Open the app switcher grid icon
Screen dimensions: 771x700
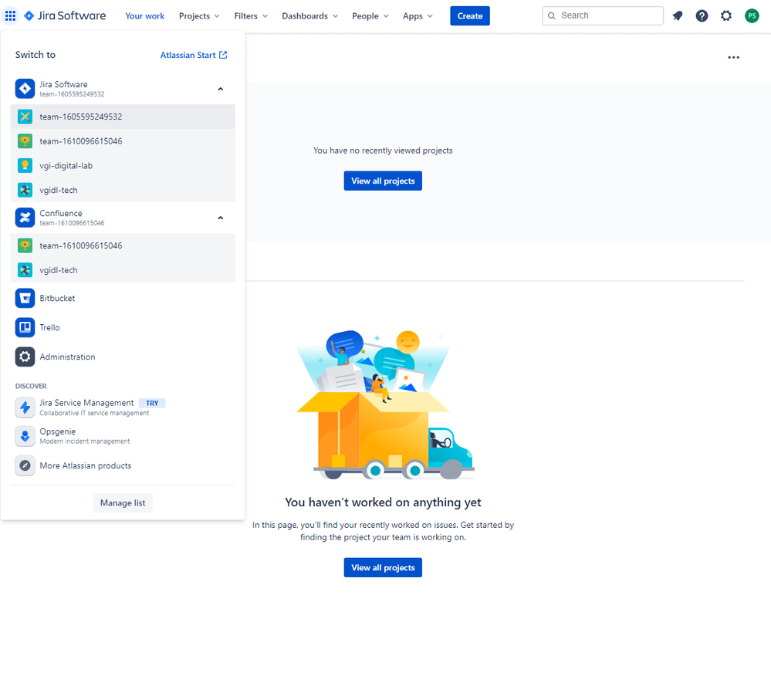click(10, 15)
